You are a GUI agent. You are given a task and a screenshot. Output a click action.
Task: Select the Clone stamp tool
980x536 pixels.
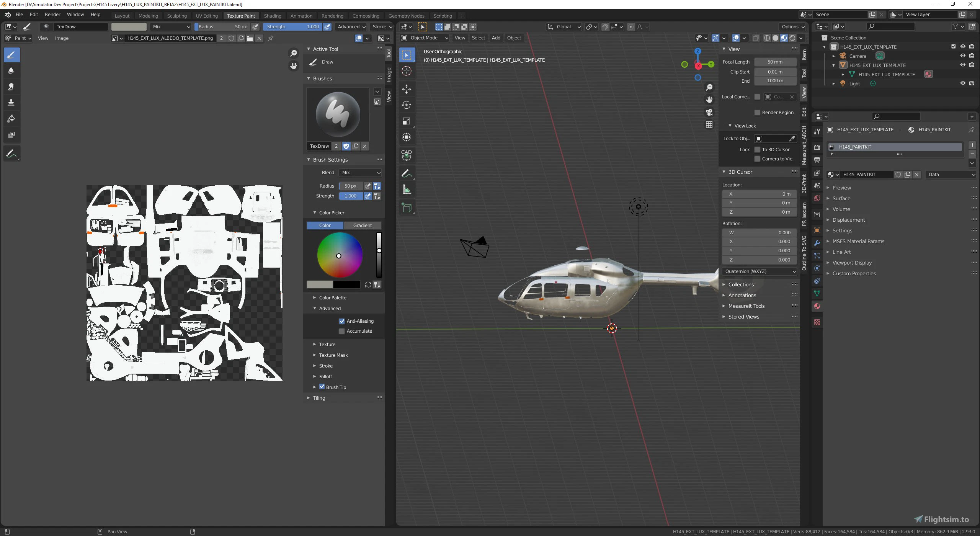(x=11, y=103)
